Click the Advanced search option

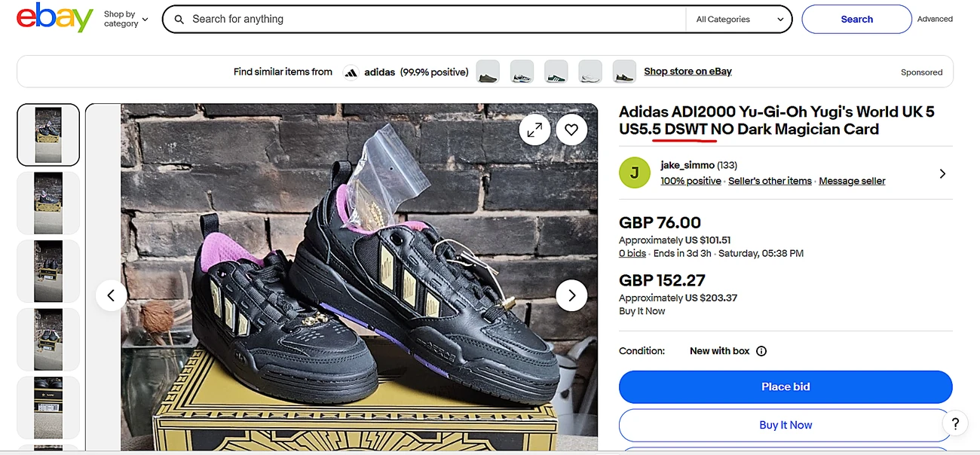934,19
